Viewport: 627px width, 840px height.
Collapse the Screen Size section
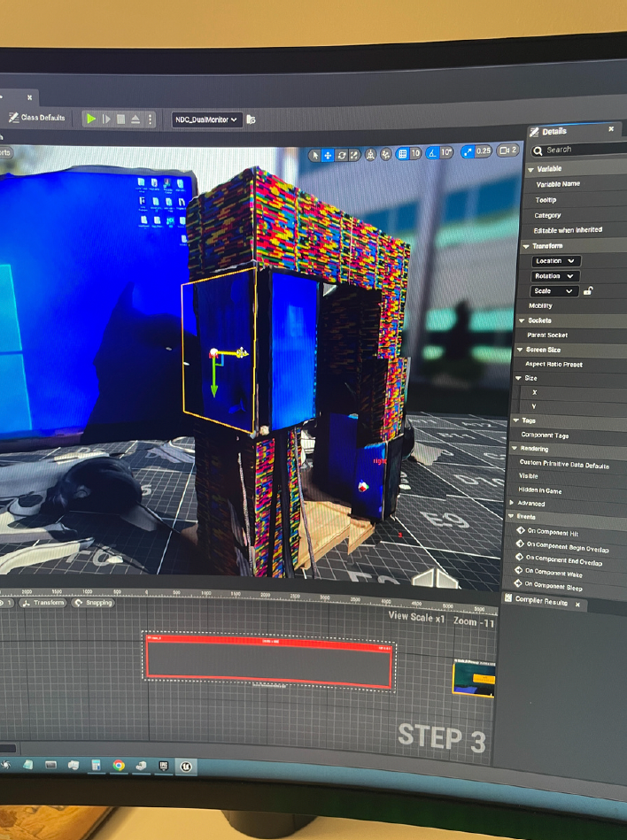(x=520, y=350)
